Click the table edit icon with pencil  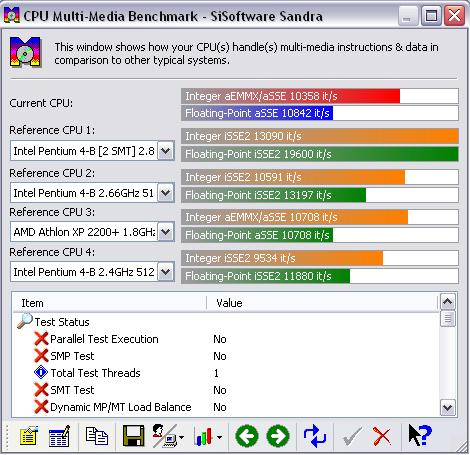(59, 436)
